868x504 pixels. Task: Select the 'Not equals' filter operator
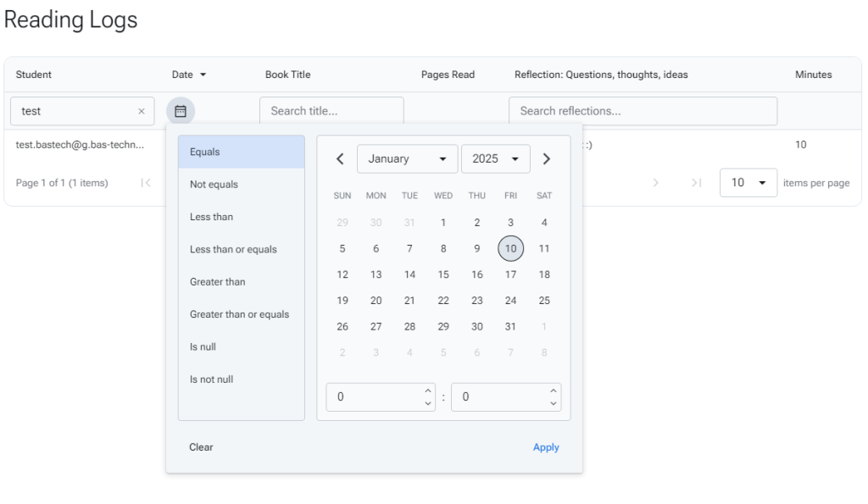[214, 185]
